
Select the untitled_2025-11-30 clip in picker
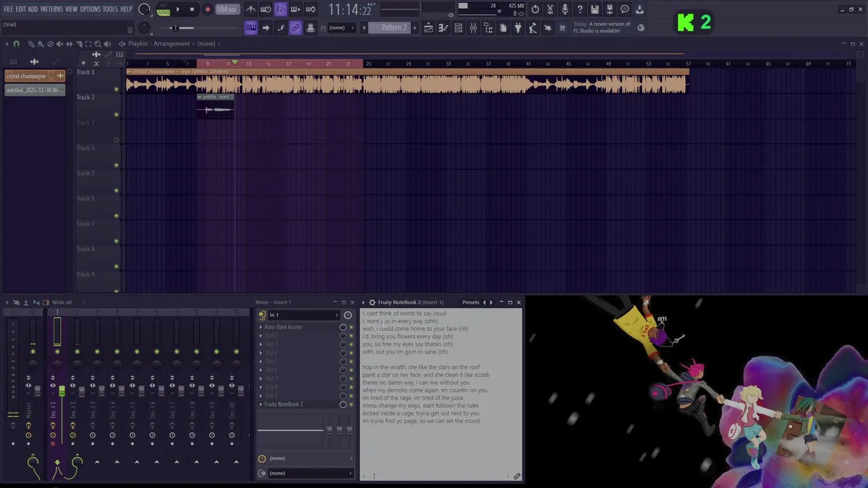tap(35, 90)
